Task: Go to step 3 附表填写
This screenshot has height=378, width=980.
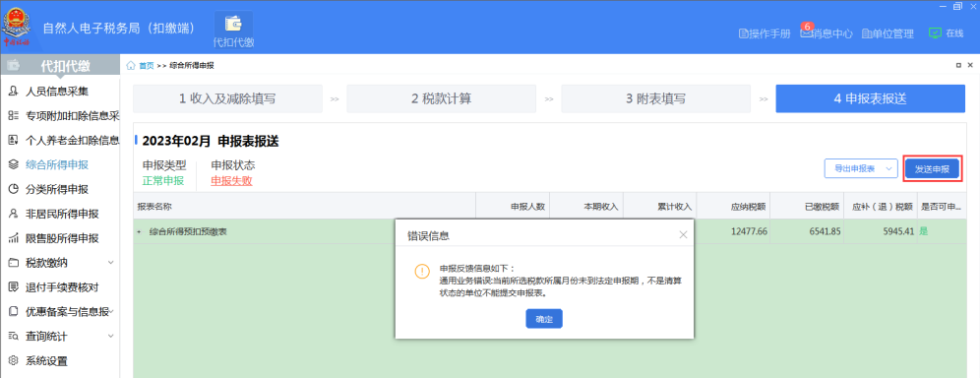Action: [x=655, y=98]
